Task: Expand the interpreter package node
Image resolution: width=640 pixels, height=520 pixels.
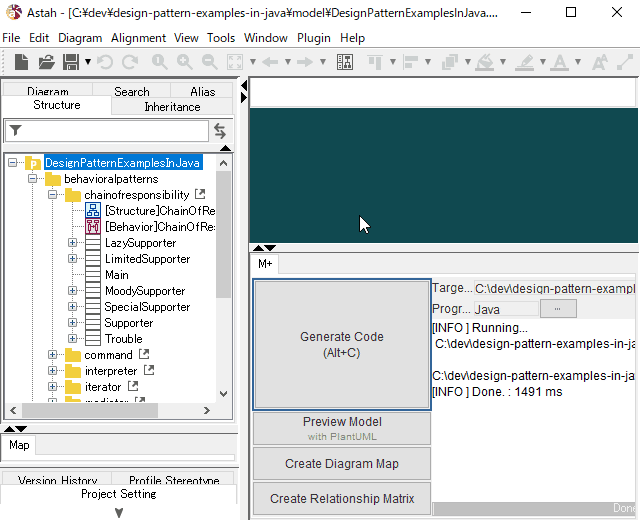Action: pyautogui.click(x=53, y=371)
